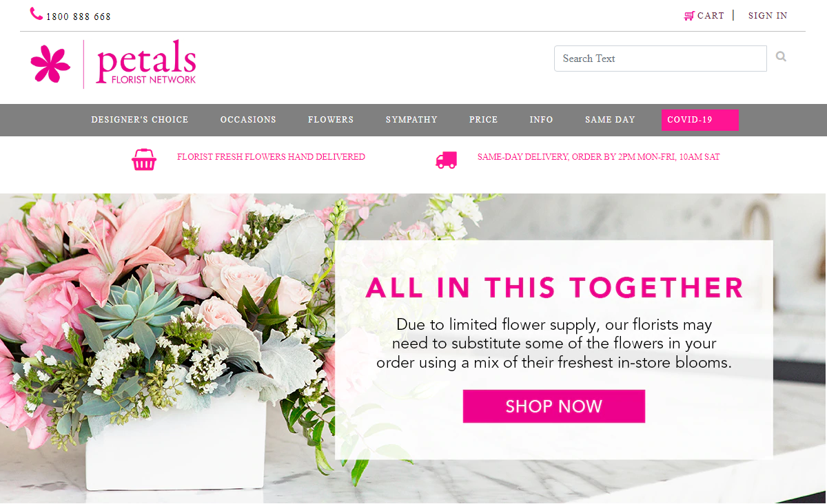
Task: Expand the Price menu
Action: point(484,120)
